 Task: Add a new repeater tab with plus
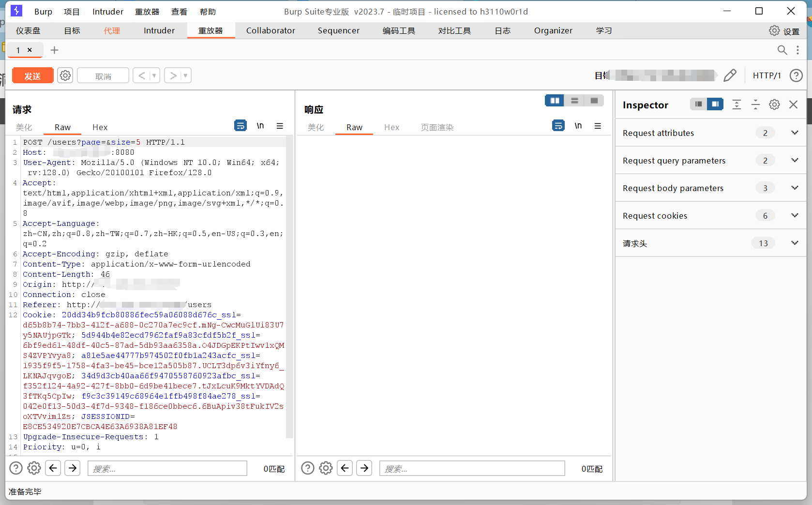point(55,50)
